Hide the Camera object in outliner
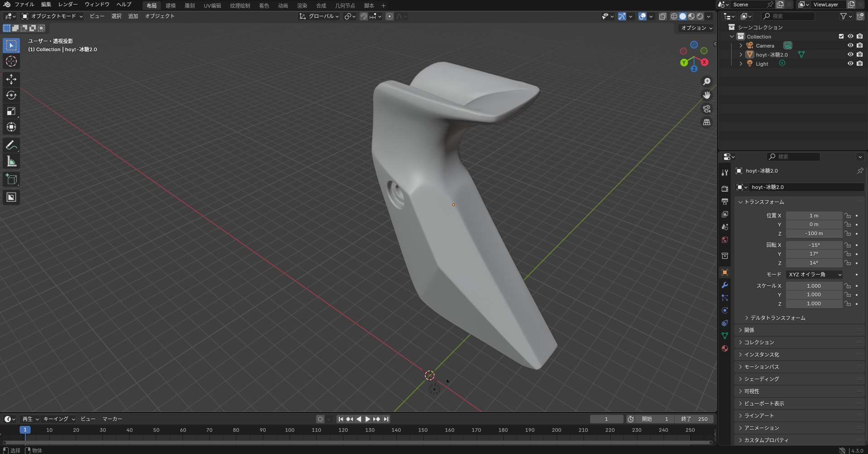Image resolution: width=868 pixels, height=454 pixels. pyautogui.click(x=850, y=45)
